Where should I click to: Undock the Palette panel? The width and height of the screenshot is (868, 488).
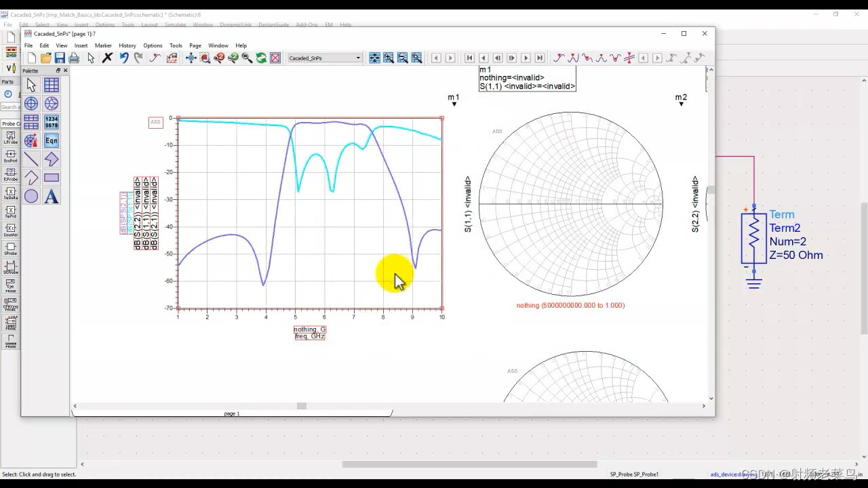[x=58, y=70]
